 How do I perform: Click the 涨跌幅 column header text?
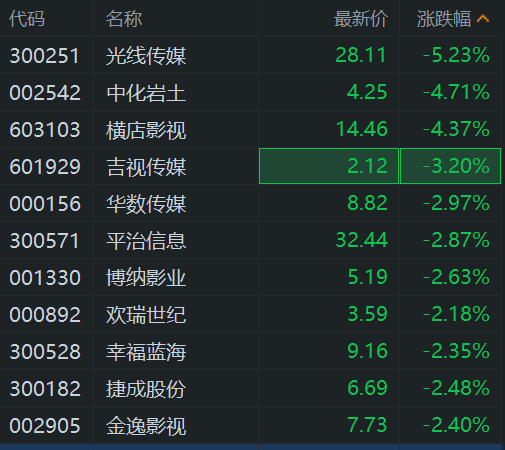pyautogui.click(x=444, y=19)
